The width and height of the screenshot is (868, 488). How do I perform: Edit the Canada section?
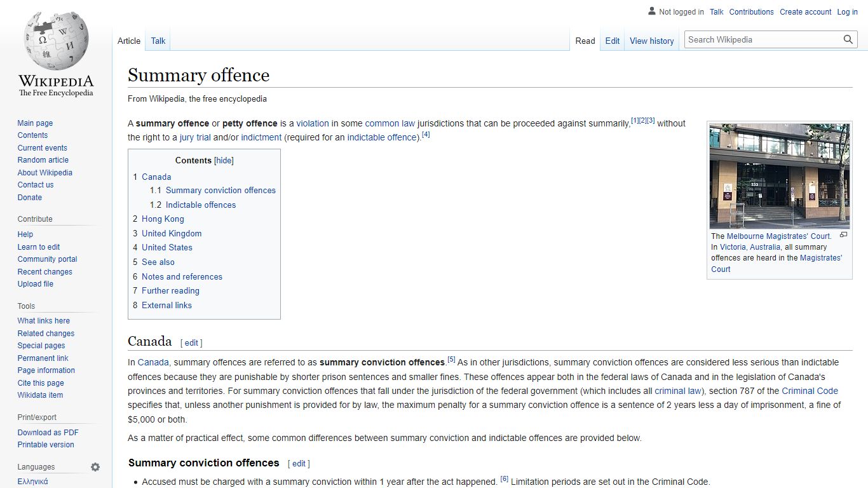tap(191, 343)
